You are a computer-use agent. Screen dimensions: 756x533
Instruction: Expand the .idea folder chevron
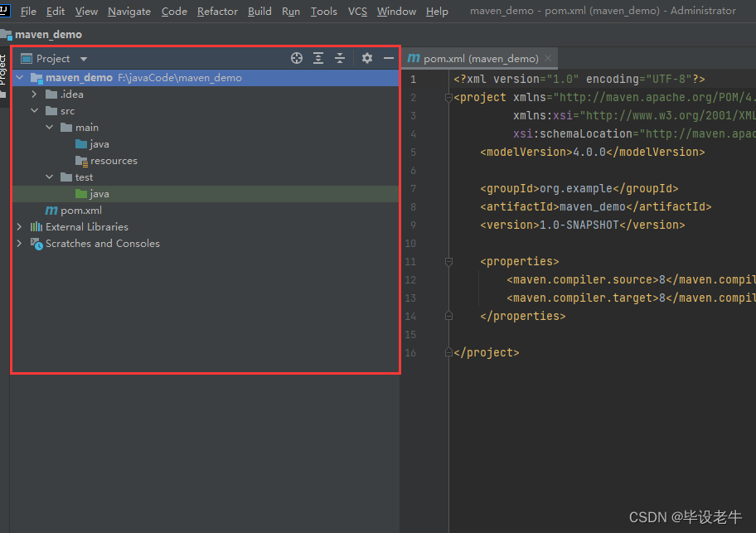(34, 94)
